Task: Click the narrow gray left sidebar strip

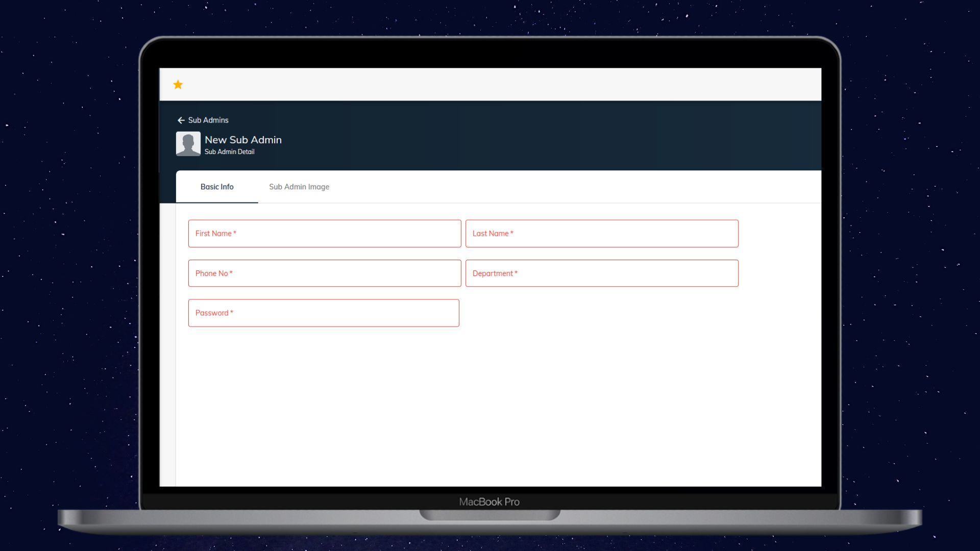Action: coord(167,345)
